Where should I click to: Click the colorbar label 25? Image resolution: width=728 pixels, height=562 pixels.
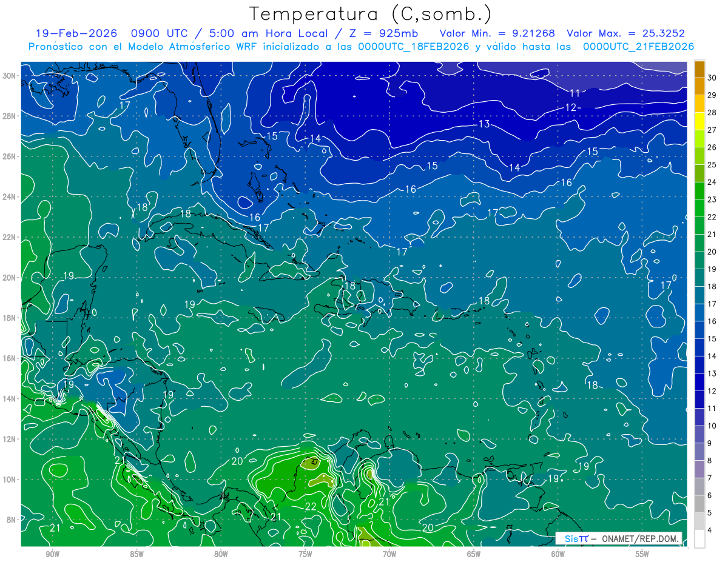712,164
